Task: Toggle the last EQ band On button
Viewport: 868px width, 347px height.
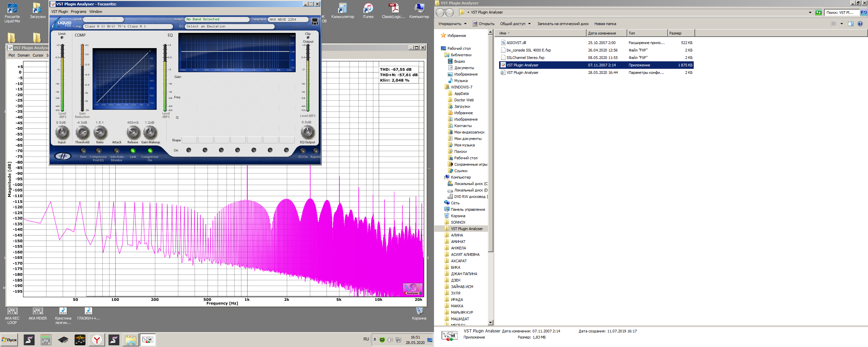Action: click(x=287, y=150)
